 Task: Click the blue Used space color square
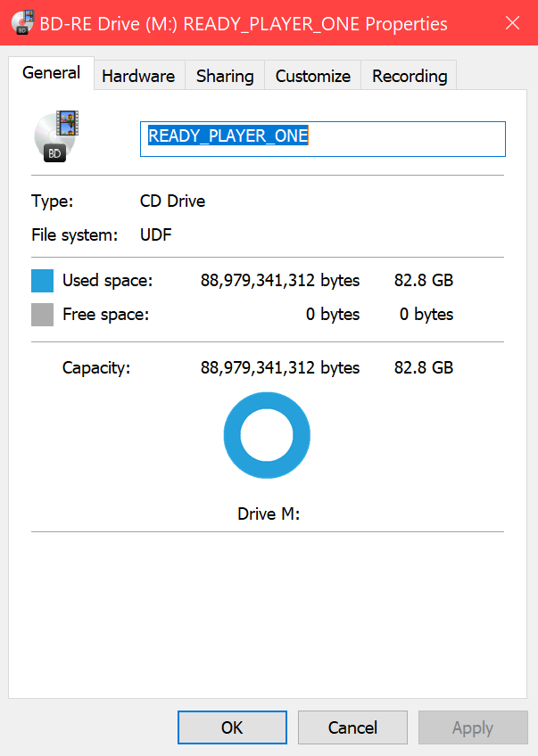pyautogui.click(x=42, y=281)
